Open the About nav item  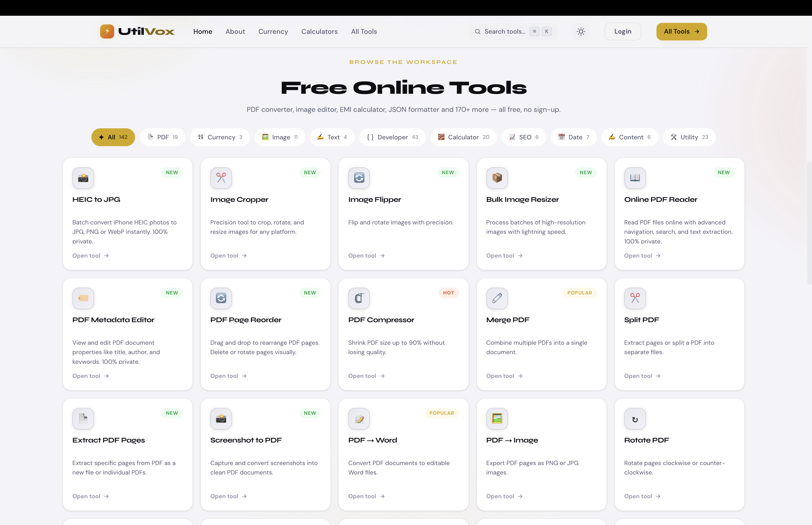coord(235,31)
